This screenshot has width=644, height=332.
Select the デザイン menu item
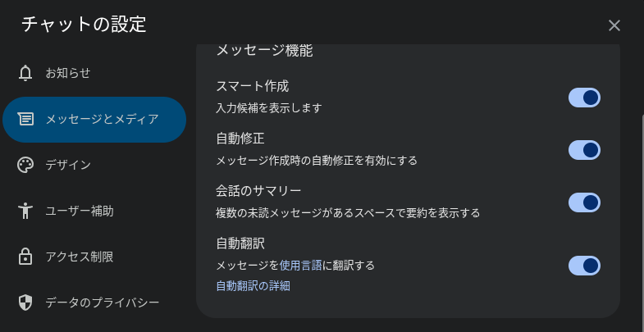[x=94, y=166]
